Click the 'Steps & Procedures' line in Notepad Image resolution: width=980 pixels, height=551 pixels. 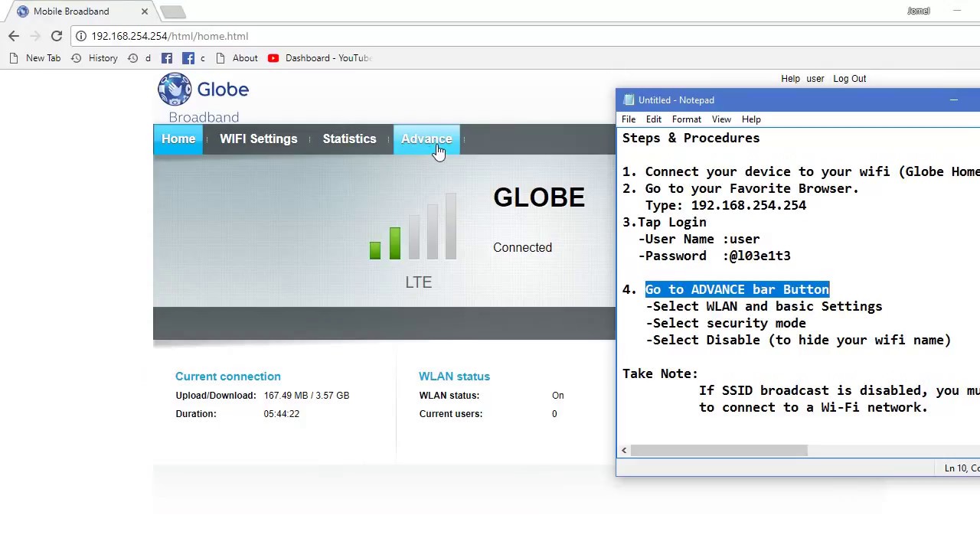691,138
